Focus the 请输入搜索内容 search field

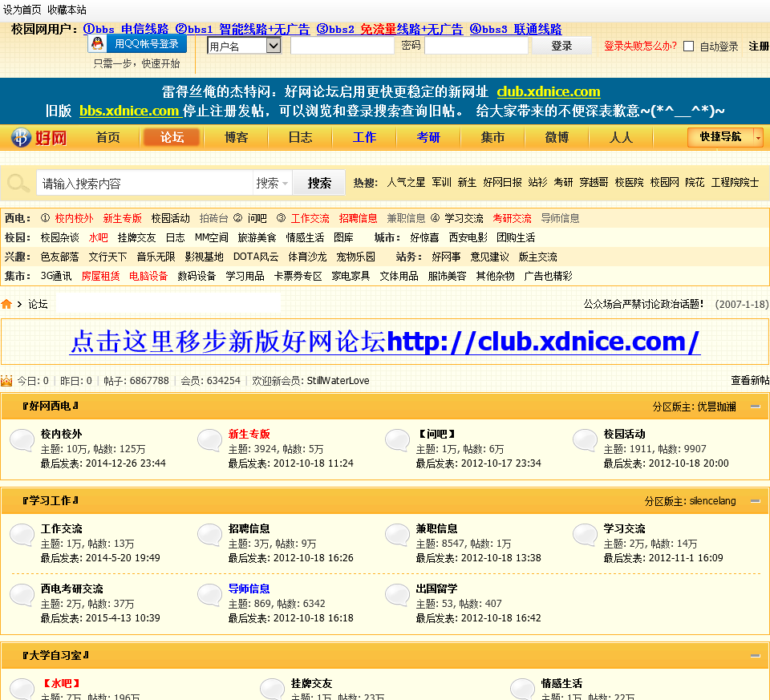(x=145, y=183)
